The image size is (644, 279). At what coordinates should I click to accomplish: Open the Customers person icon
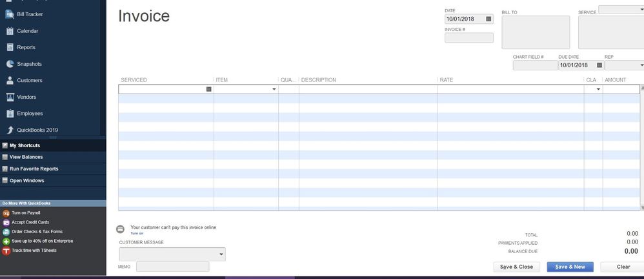[x=10, y=81]
